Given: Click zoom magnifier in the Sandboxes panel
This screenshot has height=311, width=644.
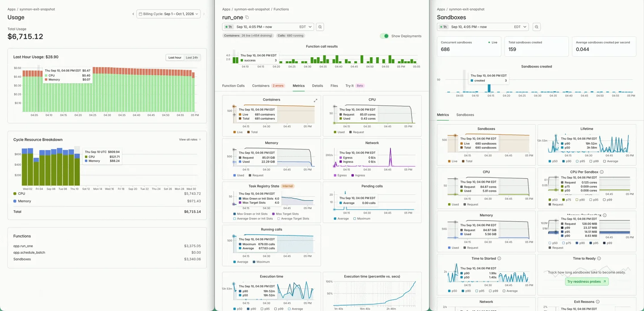Looking at the screenshot, I should point(537,27).
